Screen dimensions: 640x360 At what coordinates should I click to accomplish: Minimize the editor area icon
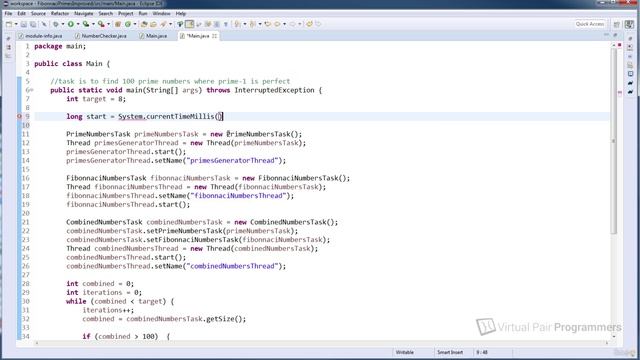point(606,36)
